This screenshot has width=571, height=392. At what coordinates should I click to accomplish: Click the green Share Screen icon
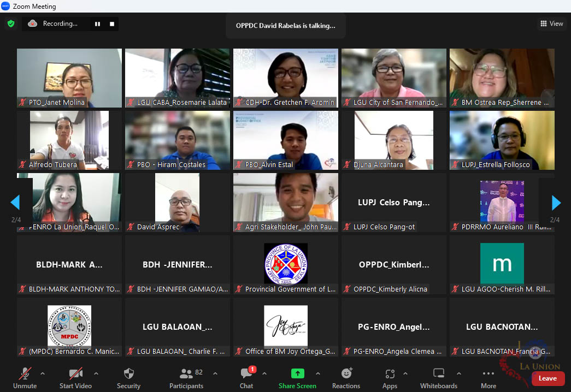(x=297, y=373)
